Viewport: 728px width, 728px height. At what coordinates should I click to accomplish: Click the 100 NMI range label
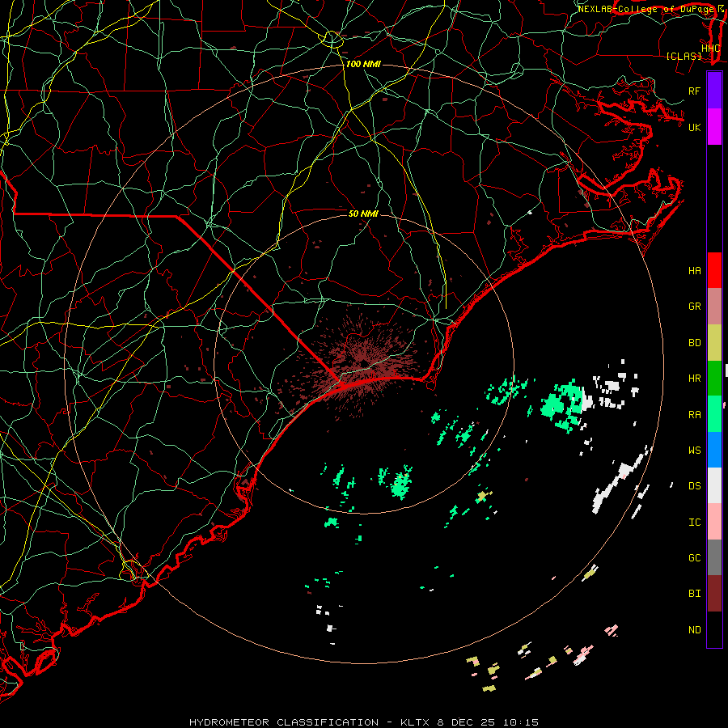click(363, 64)
